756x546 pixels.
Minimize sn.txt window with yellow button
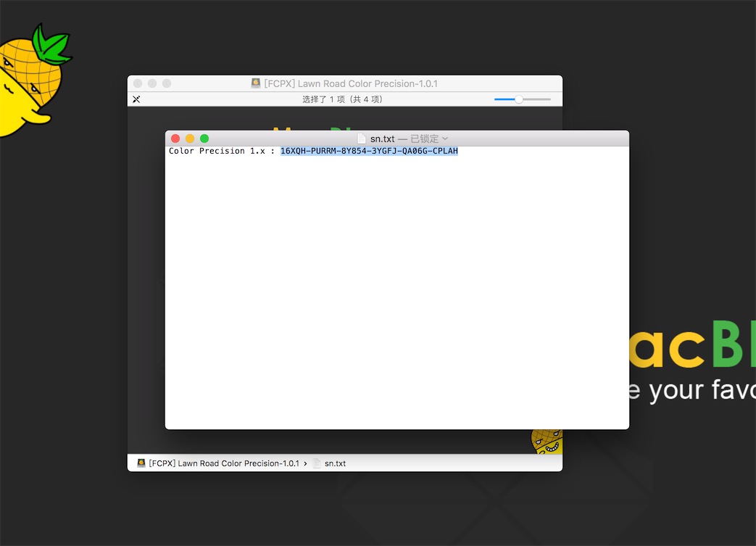coord(190,138)
